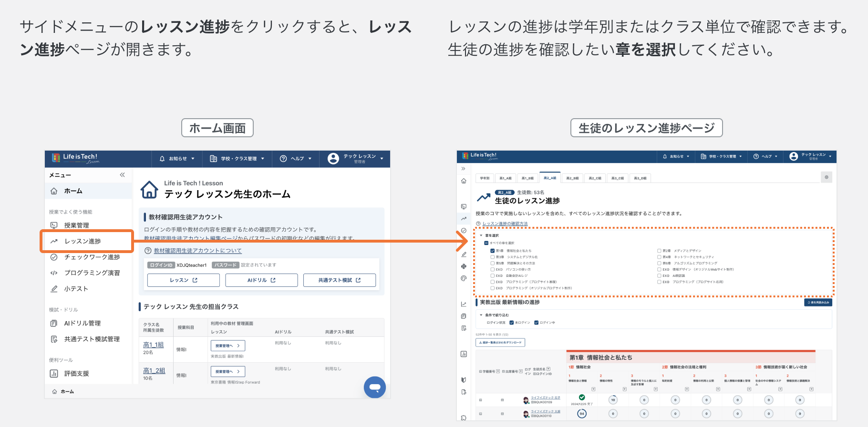
Task: Switch to the 高1_B組 tab
Action: 527,178
